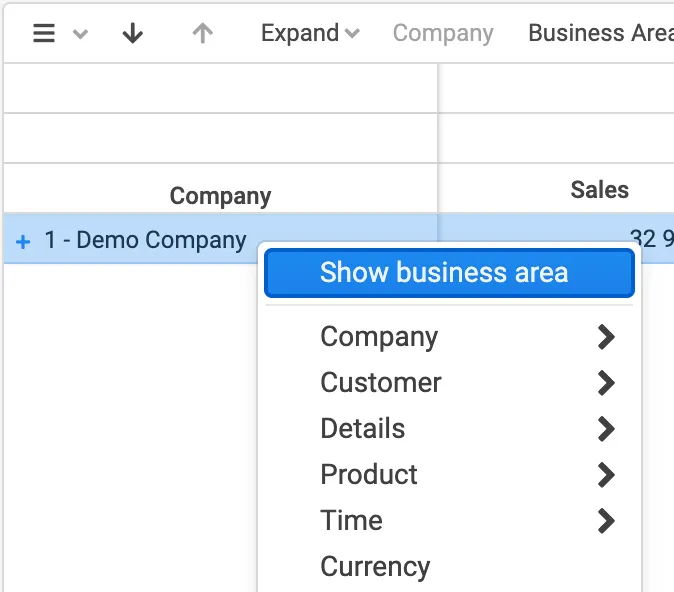
Task: Click the Company column header
Action: [220, 195]
